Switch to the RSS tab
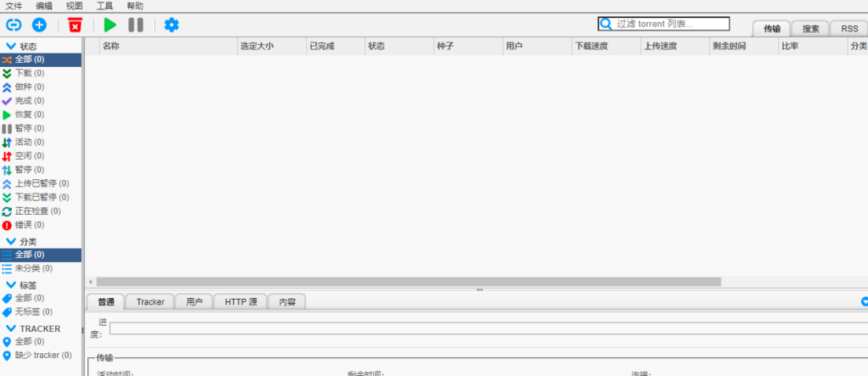Screen dimensions: 868x376 tap(849, 29)
